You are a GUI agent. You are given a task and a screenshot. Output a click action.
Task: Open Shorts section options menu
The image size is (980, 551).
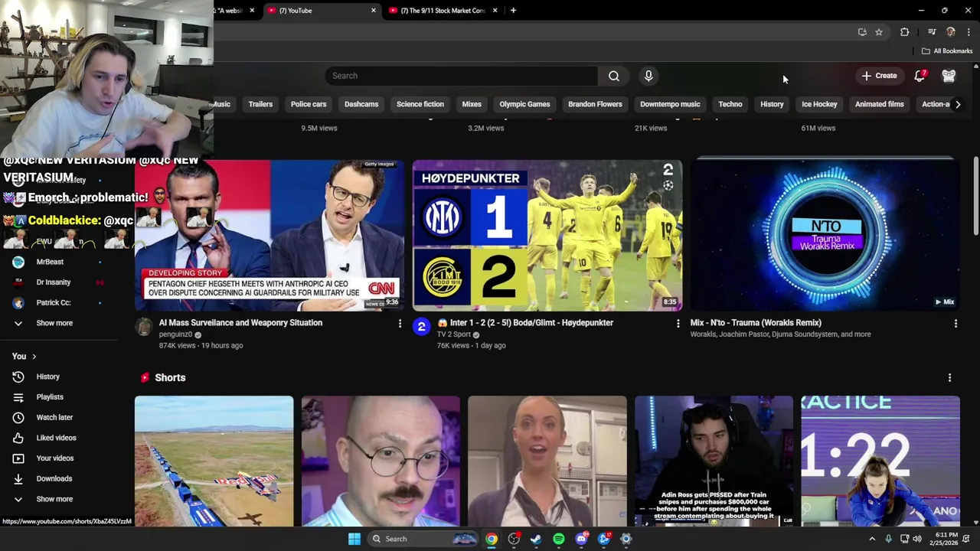pyautogui.click(x=949, y=378)
